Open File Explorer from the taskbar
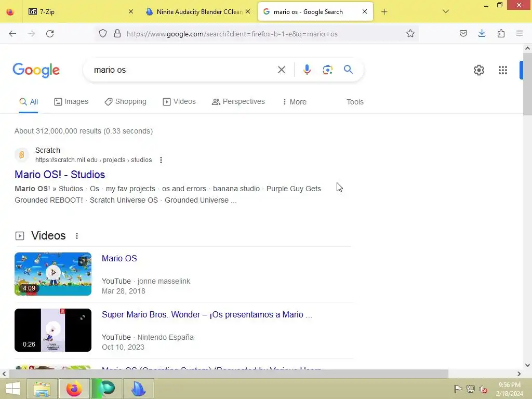This screenshot has width=532, height=399. pos(43,389)
